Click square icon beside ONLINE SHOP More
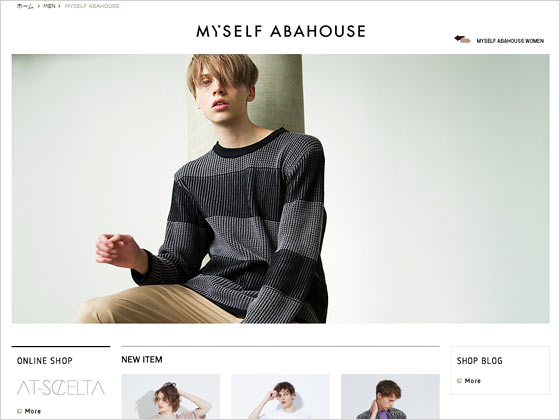The height and width of the screenshot is (420, 560). point(20,411)
